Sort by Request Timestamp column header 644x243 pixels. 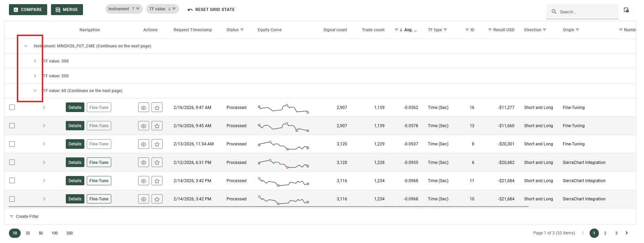click(193, 30)
